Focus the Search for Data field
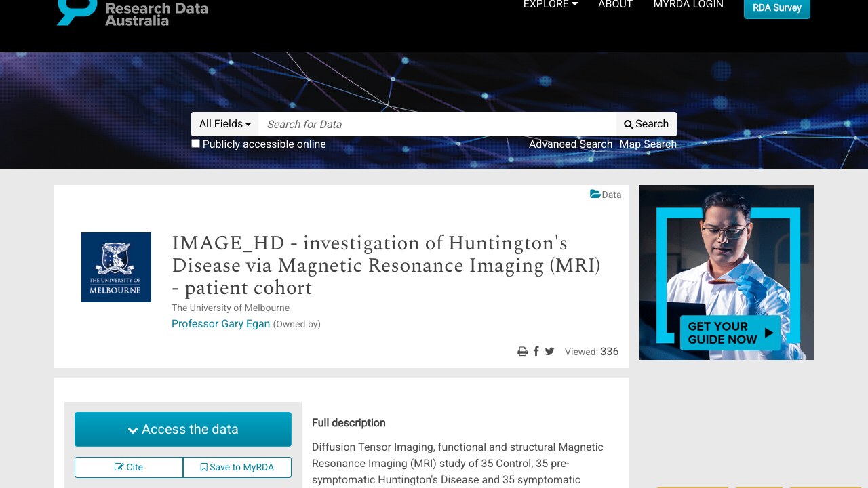 [437, 124]
